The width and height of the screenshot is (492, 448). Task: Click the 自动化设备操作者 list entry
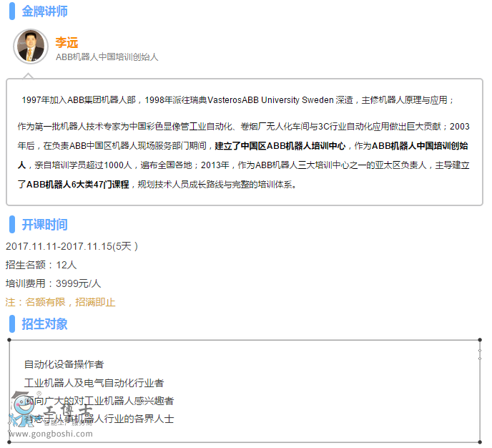64,364
